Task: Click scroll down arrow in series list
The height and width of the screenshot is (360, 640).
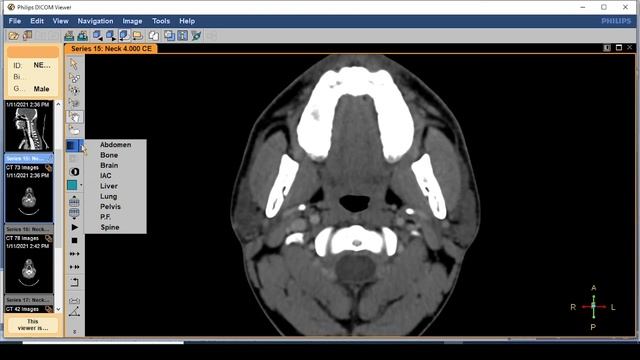Action: 58,309
